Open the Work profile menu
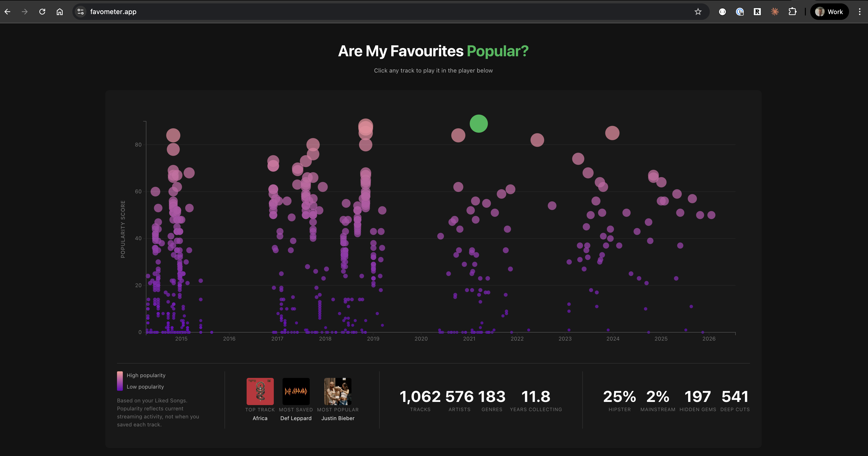868x456 pixels. click(x=829, y=11)
